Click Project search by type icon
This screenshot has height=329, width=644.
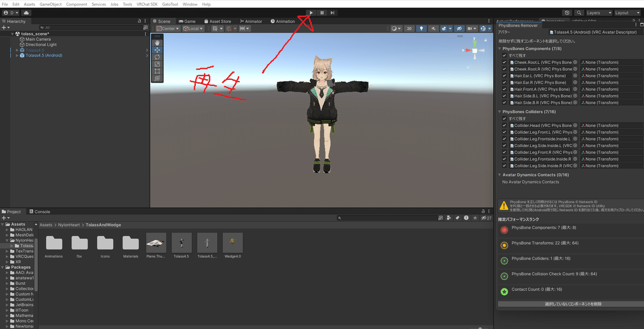pos(449,218)
